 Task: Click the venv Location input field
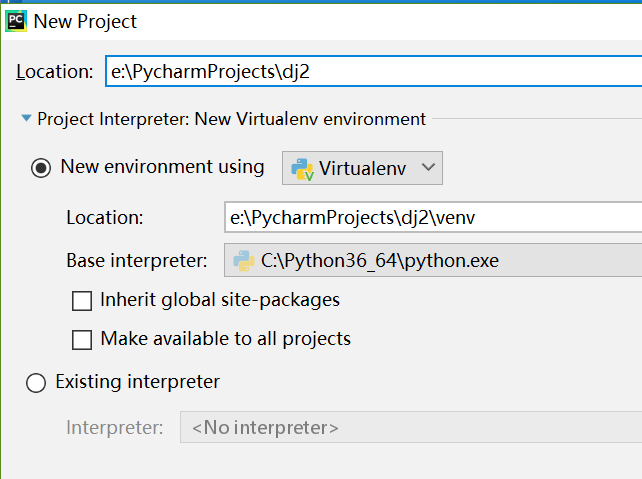click(433, 217)
